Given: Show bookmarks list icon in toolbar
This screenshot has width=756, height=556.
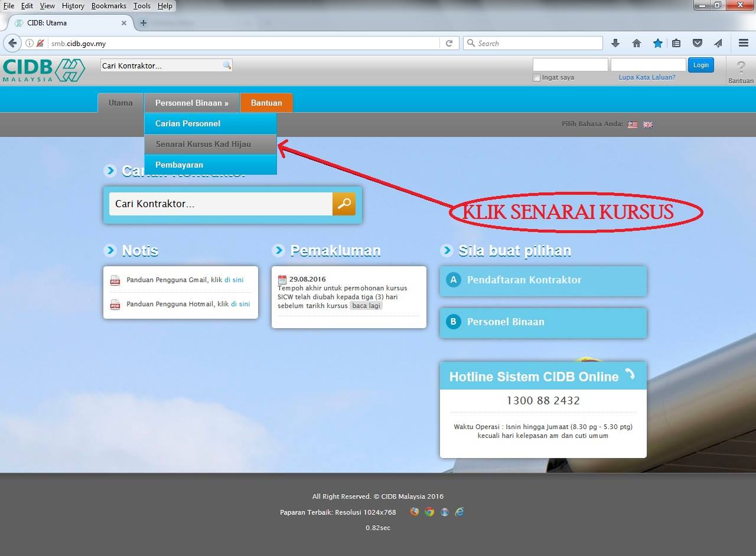Looking at the screenshot, I should [676, 43].
